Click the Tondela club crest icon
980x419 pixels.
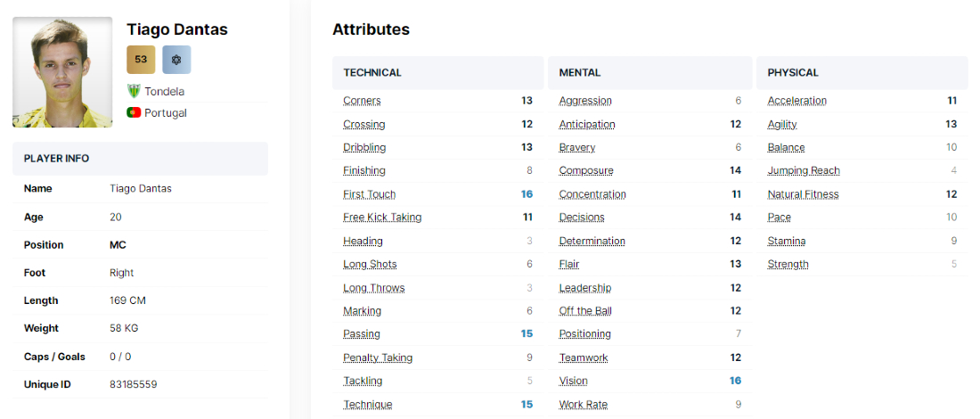pos(134,91)
